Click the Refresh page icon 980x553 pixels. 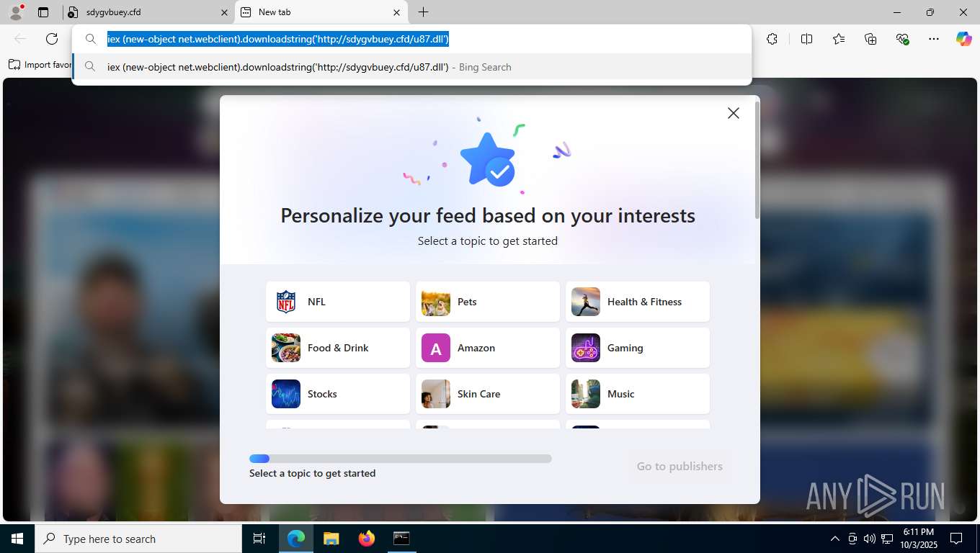click(x=52, y=39)
